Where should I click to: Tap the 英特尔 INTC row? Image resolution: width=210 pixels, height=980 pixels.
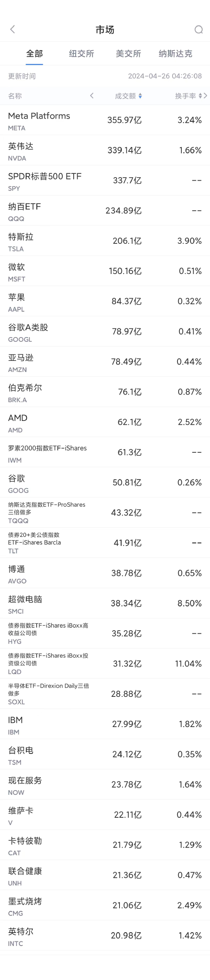pos(105,936)
